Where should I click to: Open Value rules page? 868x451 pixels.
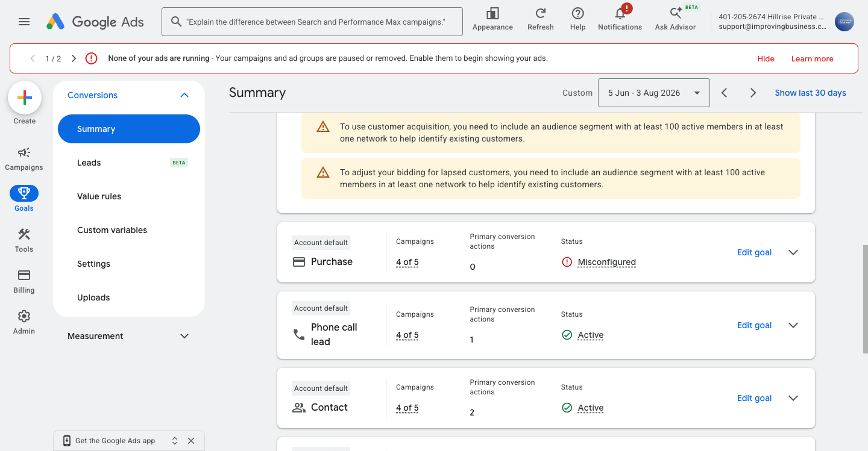tap(129, 196)
